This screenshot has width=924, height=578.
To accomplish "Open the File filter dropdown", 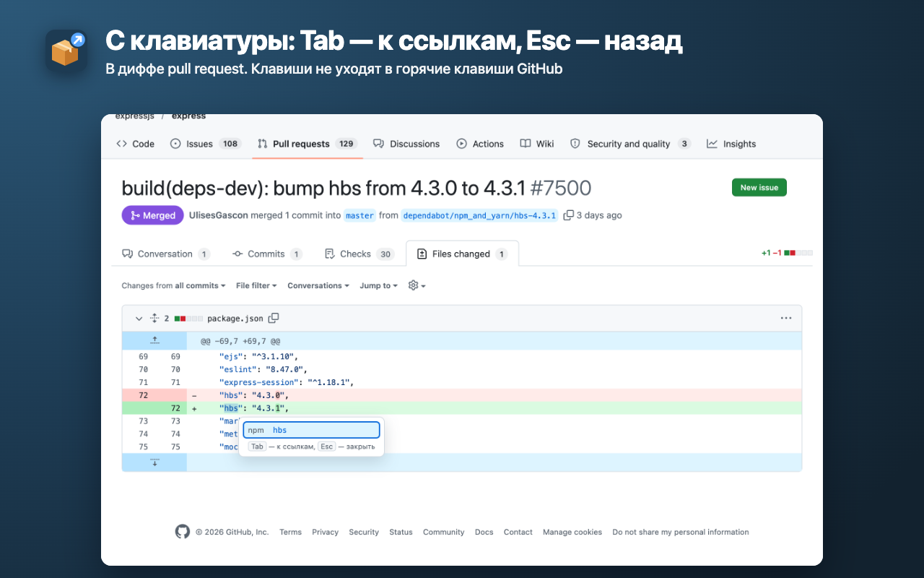I will point(256,285).
